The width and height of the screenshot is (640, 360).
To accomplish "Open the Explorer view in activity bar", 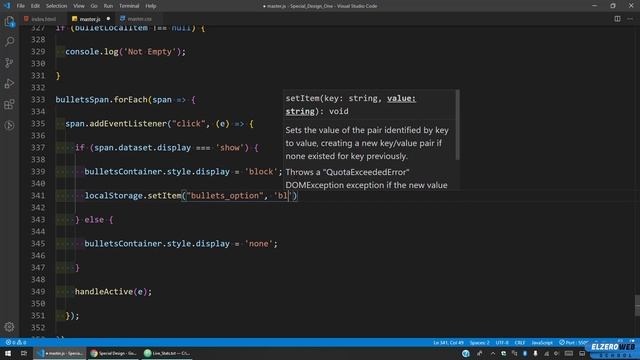I will click(x=9, y=22).
